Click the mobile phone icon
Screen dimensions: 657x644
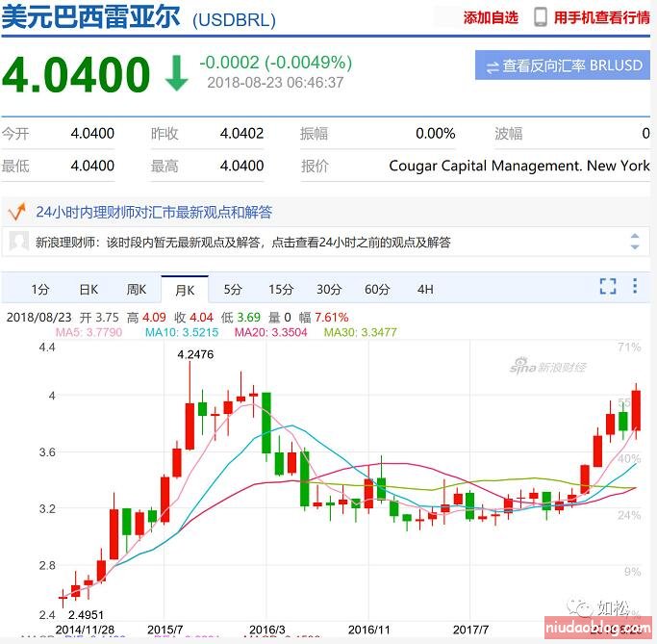pyautogui.click(x=541, y=17)
